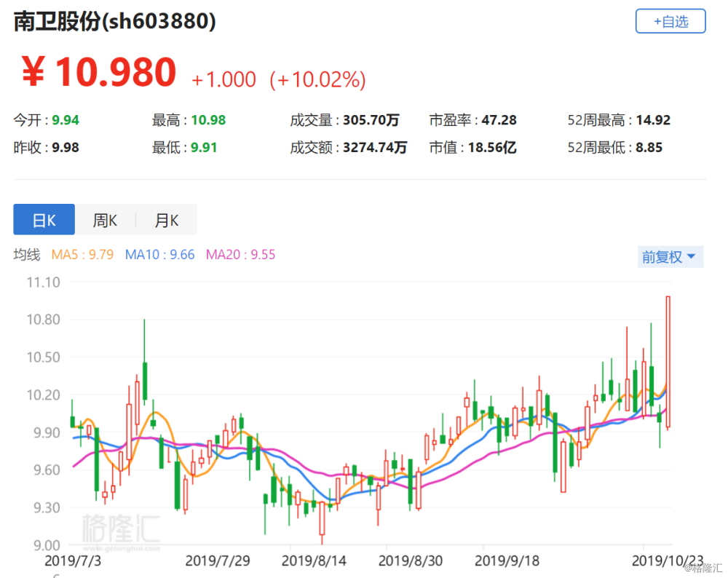Click the 2019/8/14 date axis label
The image size is (728, 578).
pyautogui.click(x=314, y=561)
